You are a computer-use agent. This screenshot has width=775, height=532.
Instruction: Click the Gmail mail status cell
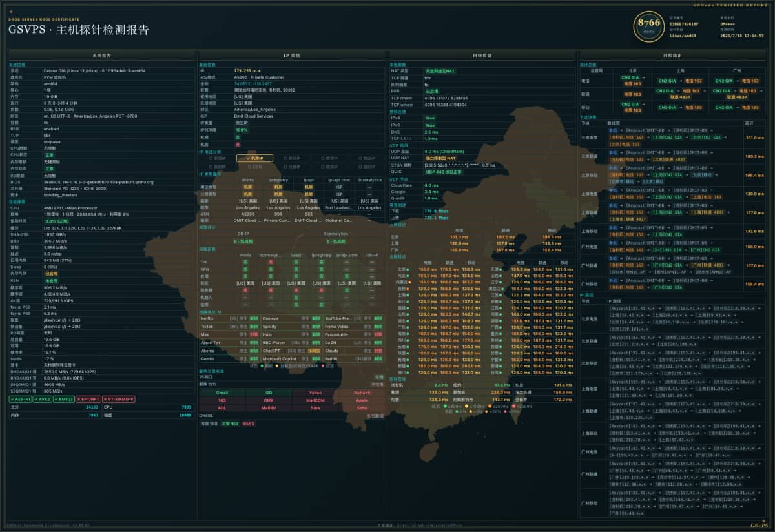[222, 393]
